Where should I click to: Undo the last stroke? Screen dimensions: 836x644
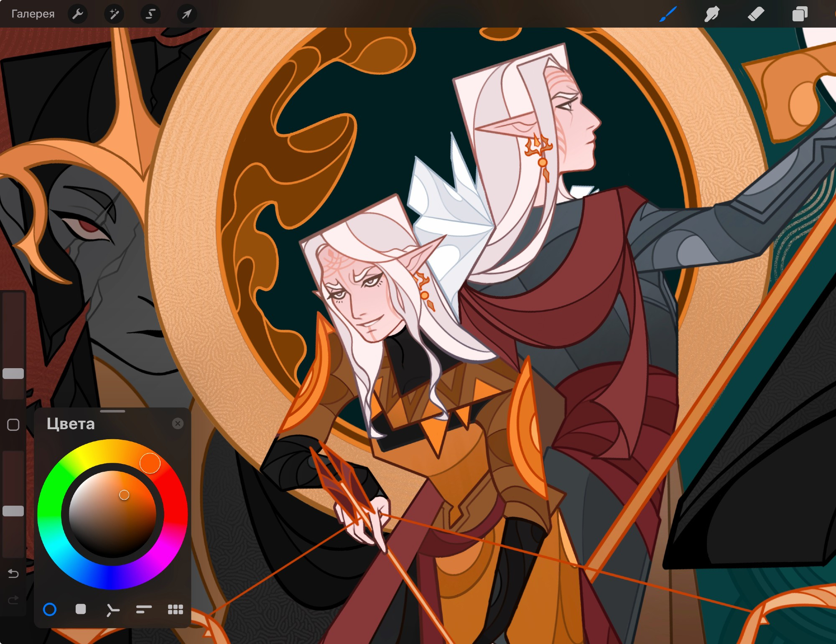(x=13, y=573)
